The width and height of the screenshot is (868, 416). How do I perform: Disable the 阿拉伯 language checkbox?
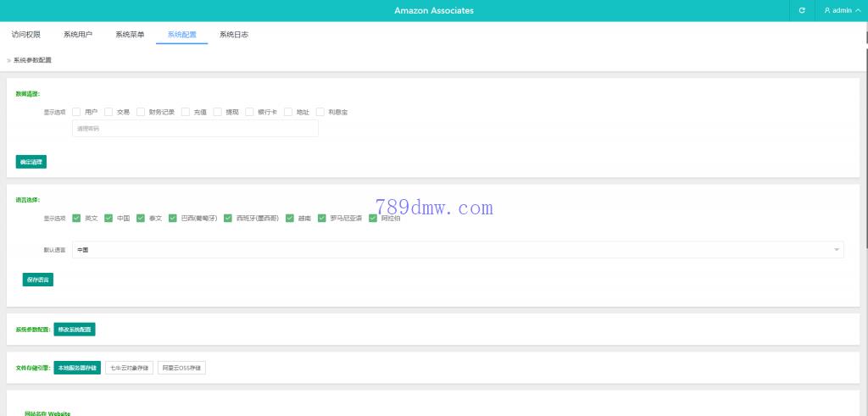tap(373, 218)
